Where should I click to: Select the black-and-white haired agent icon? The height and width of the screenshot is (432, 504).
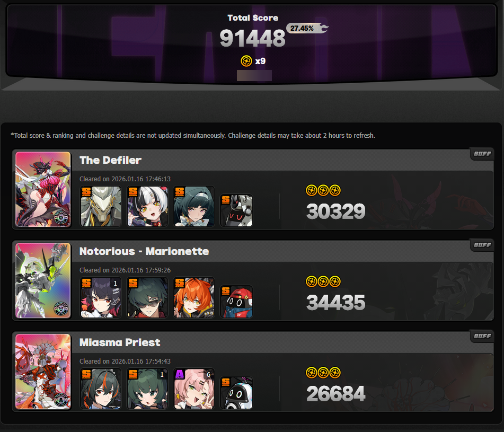pos(147,206)
